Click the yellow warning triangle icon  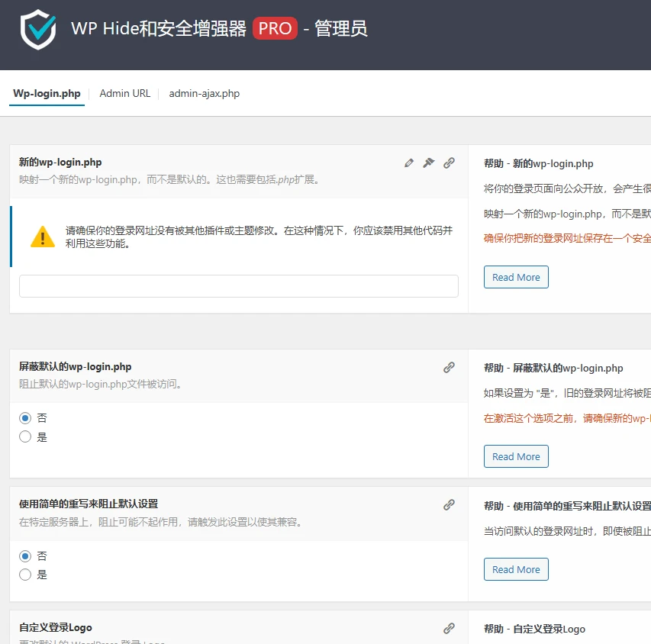click(x=43, y=237)
